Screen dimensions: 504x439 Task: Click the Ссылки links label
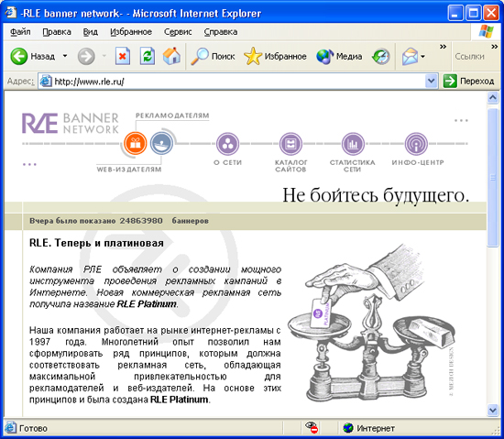point(469,57)
